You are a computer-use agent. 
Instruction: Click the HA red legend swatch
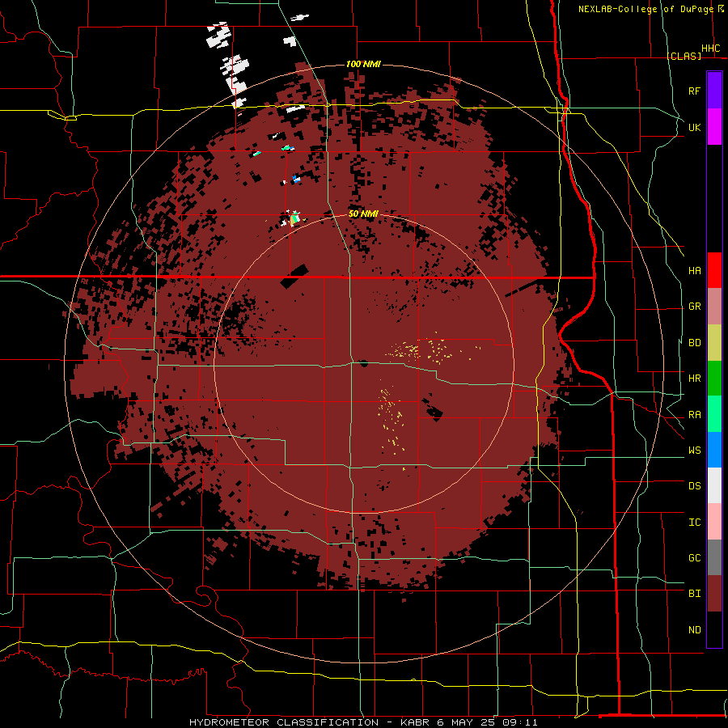[714, 270]
